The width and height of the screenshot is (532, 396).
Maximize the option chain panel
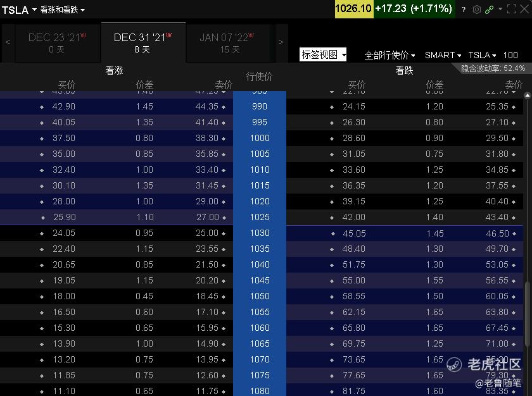point(512,9)
